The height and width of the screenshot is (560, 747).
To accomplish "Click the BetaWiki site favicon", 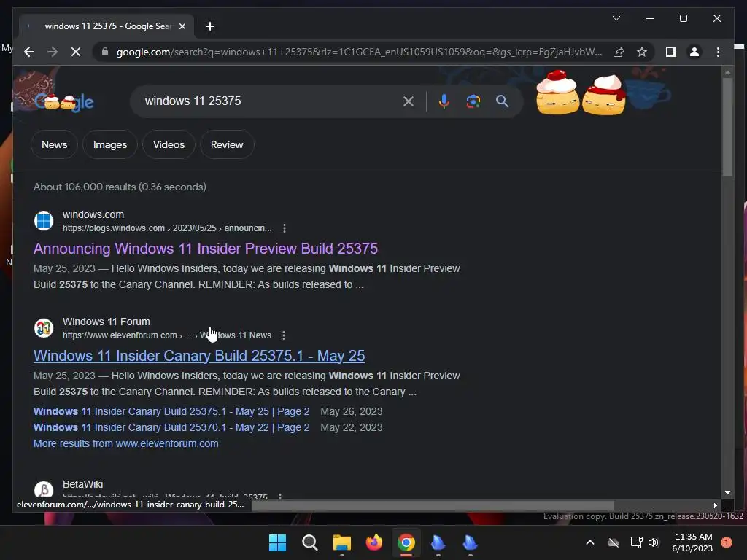I will pos(44,489).
